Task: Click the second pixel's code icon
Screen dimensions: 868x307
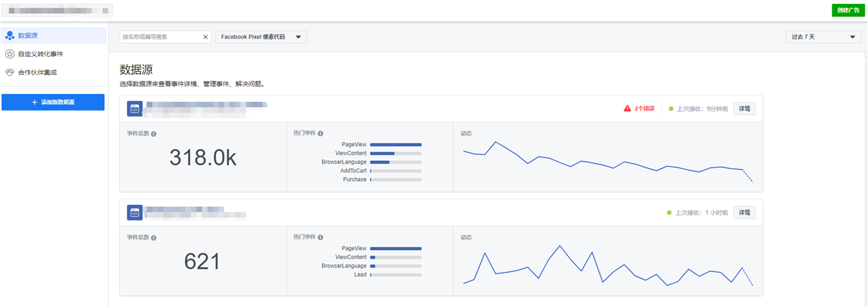Action: coord(135,213)
